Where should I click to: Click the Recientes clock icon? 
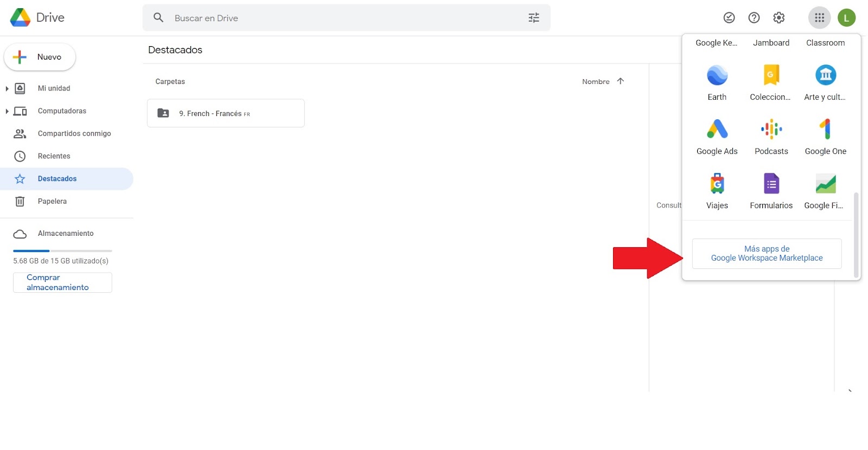coord(20,156)
